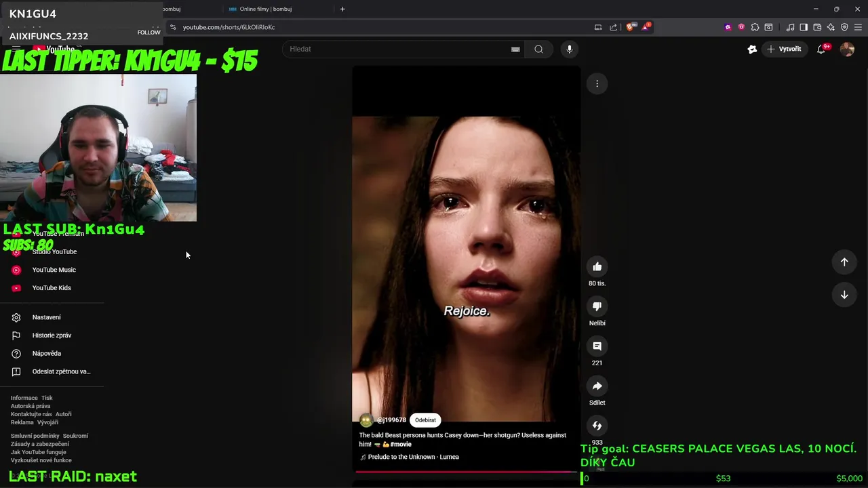Start voice search with microphone icon
Screen dimensions: 868x488
click(x=570, y=49)
